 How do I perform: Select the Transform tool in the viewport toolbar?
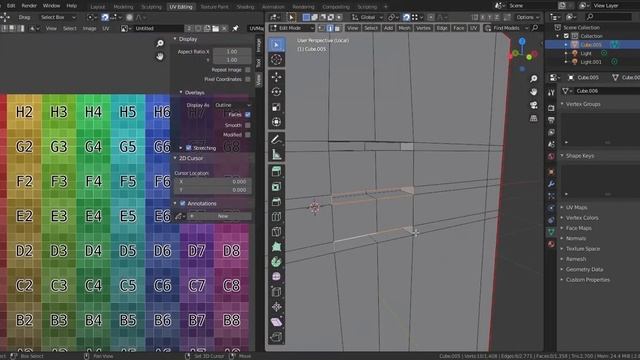click(x=276, y=122)
